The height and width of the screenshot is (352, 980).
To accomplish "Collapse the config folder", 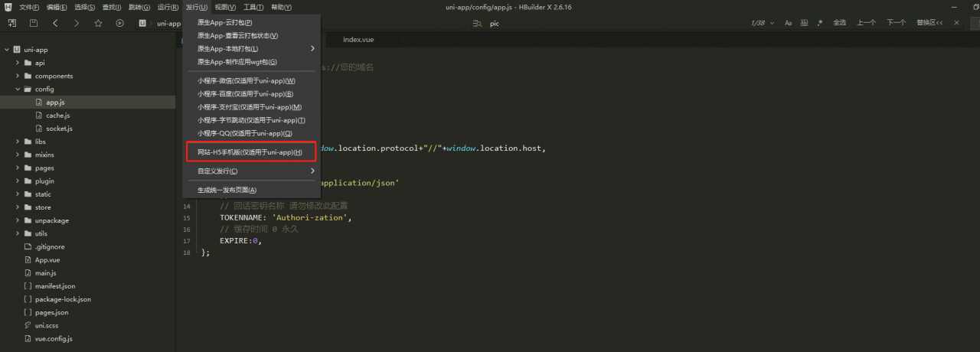I will coord(18,89).
